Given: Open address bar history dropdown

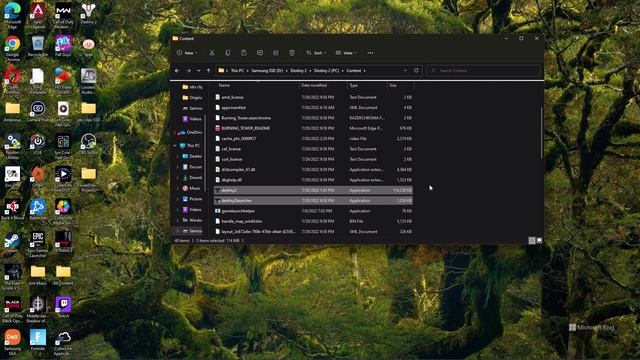Looking at the screenshot, I should pyautogui.click(x=405, y=71).
